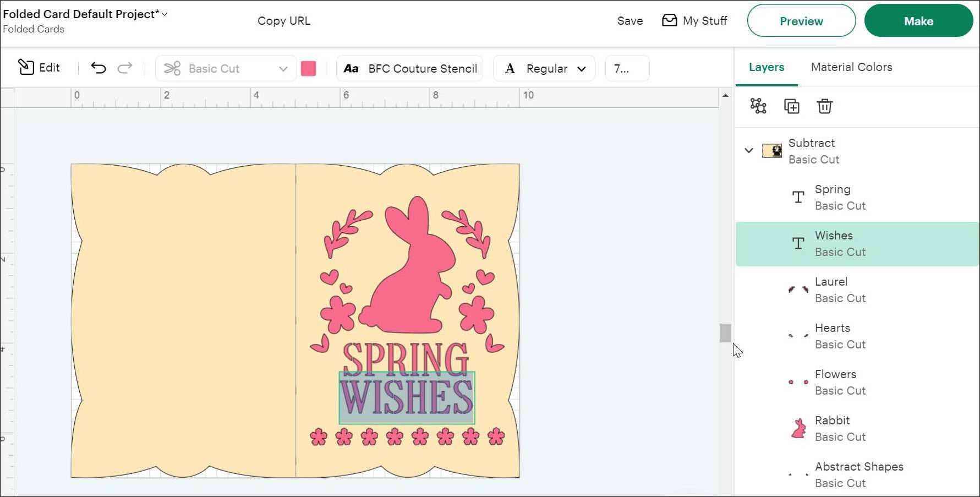This screenshot has height=497, width=980.
Task: Open the pink color swatch
Action: [308, 68]
